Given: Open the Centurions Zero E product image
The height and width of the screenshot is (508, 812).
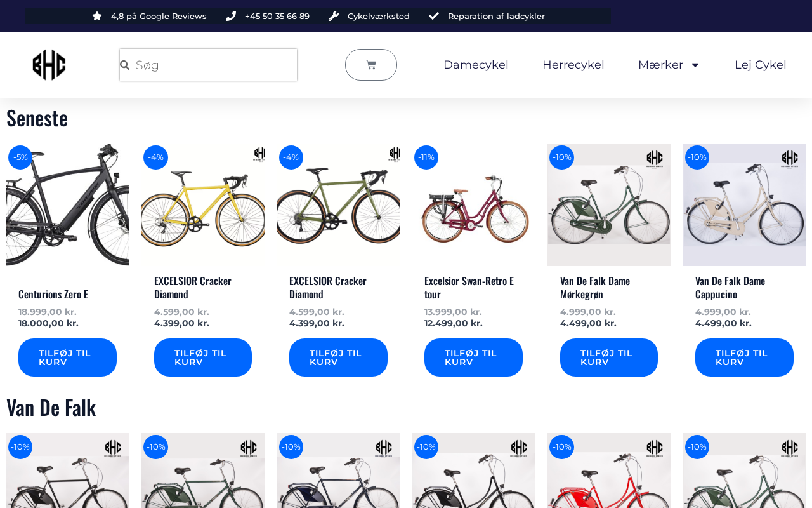Looking at the screenshot, I should tap(67, 204).
